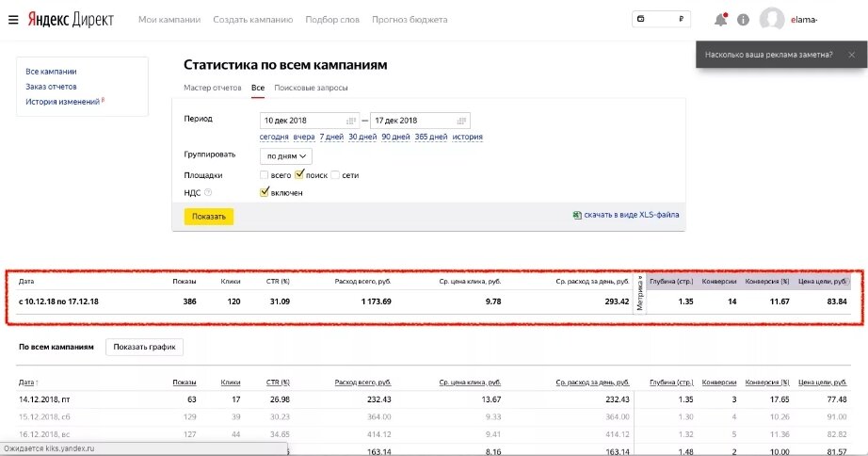868x456 pixels.
Task: Open calendar for end date
Action: coord(461,121)
